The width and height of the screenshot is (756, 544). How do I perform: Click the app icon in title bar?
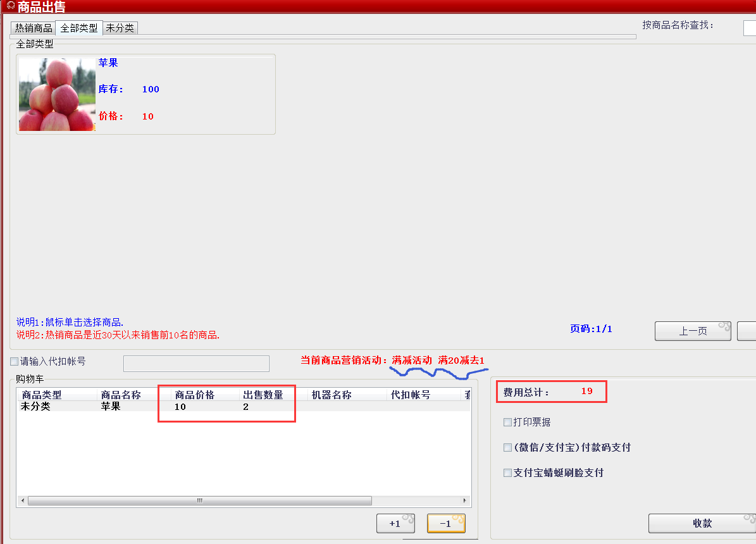[9, 6]
